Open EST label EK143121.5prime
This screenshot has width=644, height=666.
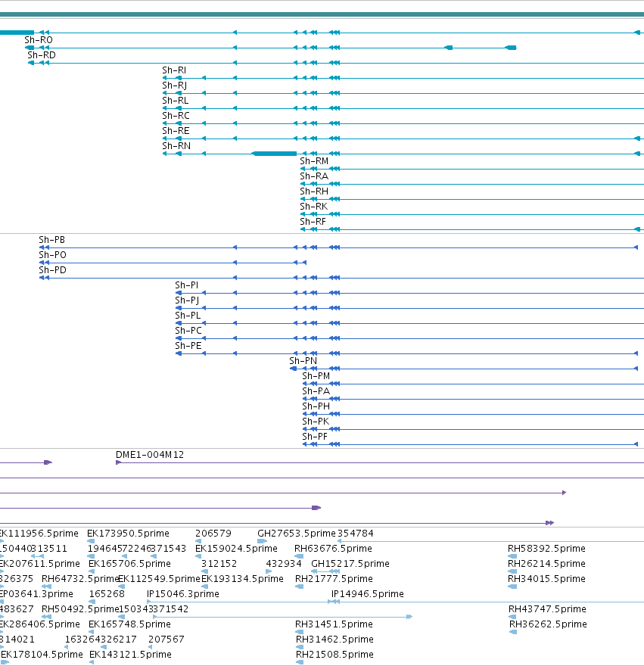(x=130, y=655)
